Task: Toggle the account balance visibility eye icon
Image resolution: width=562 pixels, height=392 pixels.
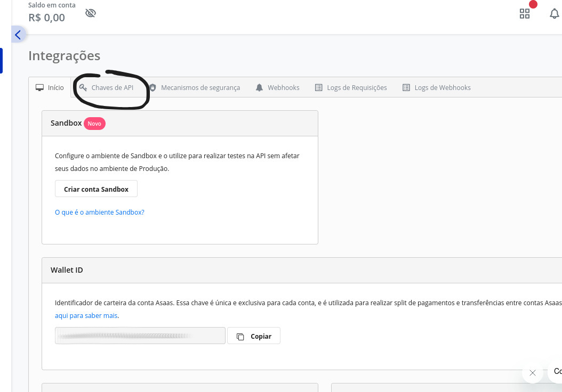Action: click(91, 13)
